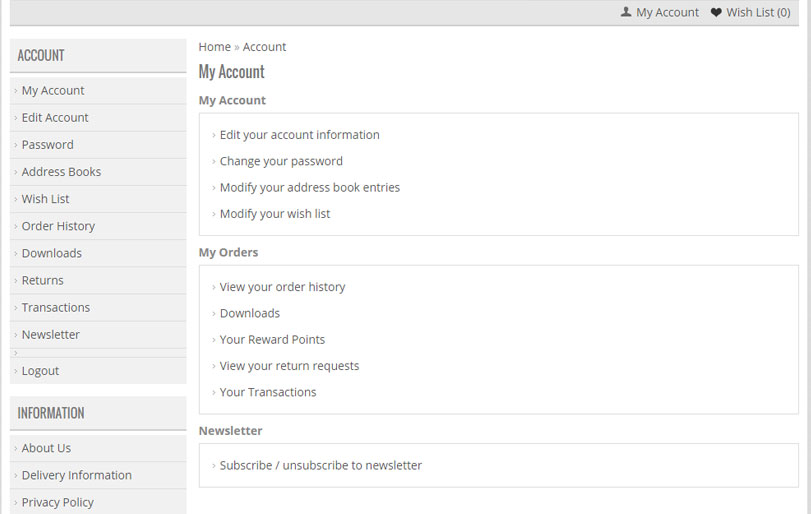Click Modify your address book entries
811x514 pixels.
(x=310, y=188)
